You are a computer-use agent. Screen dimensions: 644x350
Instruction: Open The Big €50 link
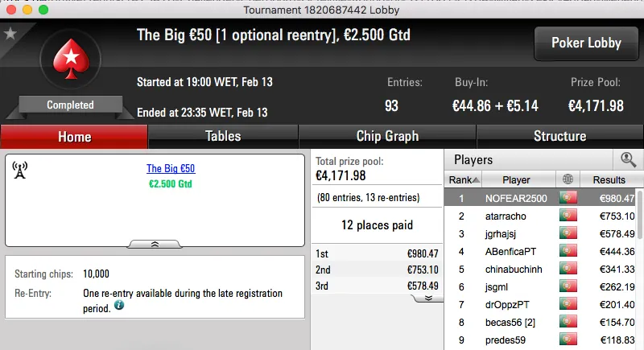click(x=171, y=169)
